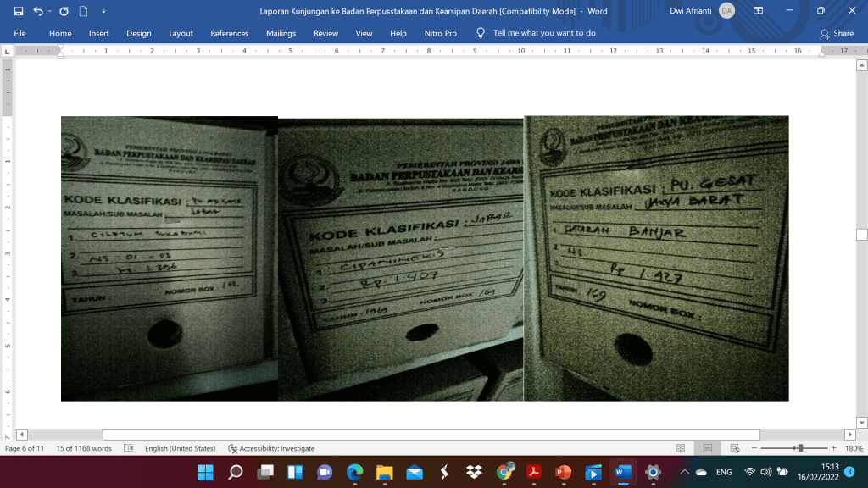Open the References ribbon tab
The height and width of the screenshot is (488, 868).
pyautogui.click(x=229, y=33)
